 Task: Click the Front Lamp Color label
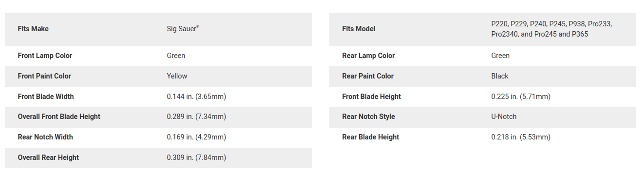(45, 56)
